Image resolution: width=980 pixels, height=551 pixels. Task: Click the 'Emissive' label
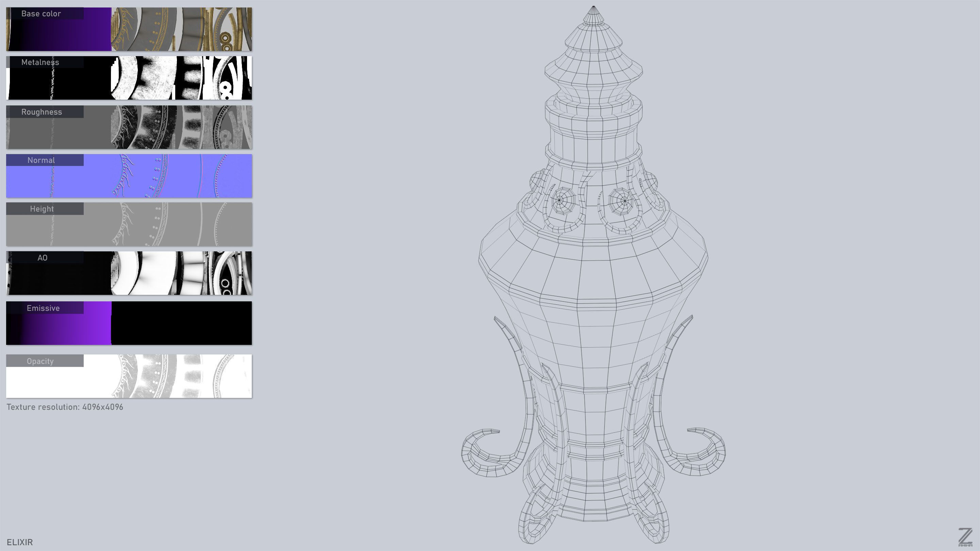[x=43, y=308]
